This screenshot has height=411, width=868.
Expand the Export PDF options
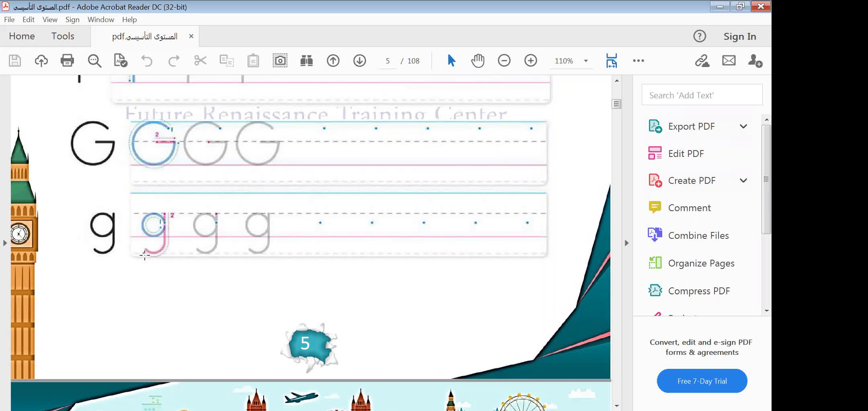coord(743,126)
